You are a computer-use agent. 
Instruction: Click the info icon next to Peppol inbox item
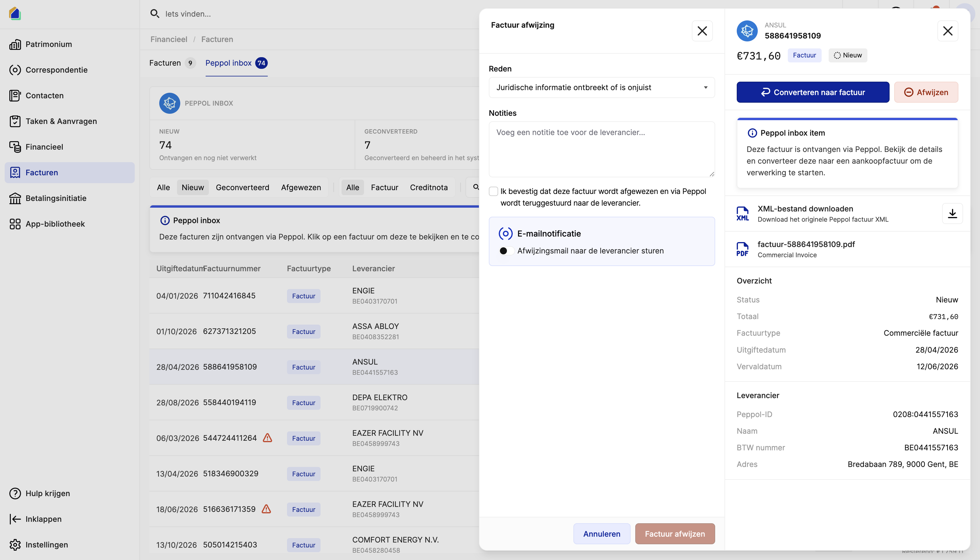click(752, 133)
